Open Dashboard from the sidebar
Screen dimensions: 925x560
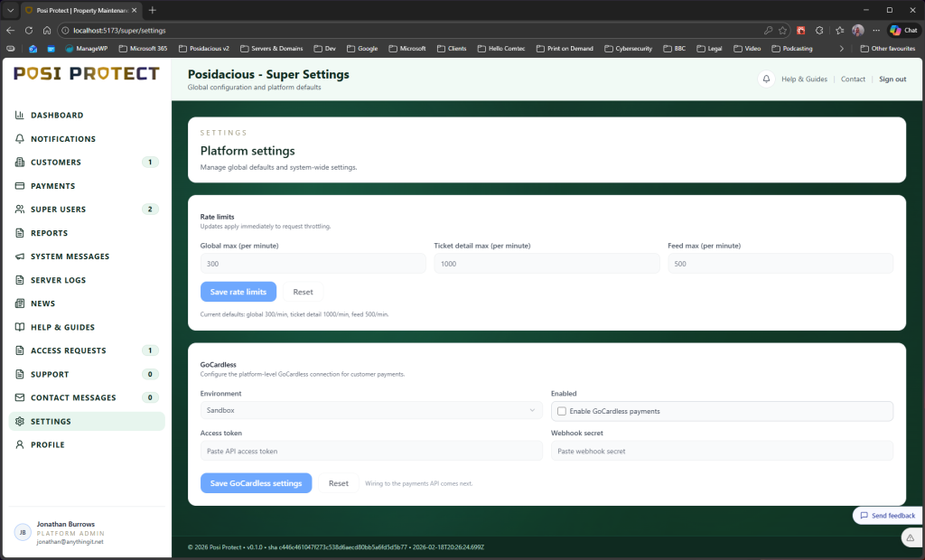[57, 116]
